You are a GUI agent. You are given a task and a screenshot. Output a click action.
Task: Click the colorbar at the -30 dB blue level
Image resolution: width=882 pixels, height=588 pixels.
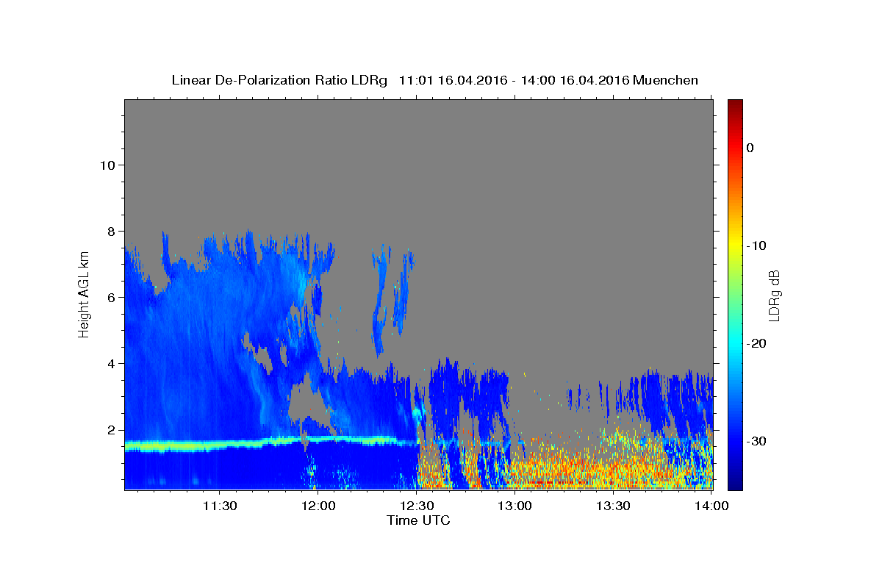[x=735, y=441]
